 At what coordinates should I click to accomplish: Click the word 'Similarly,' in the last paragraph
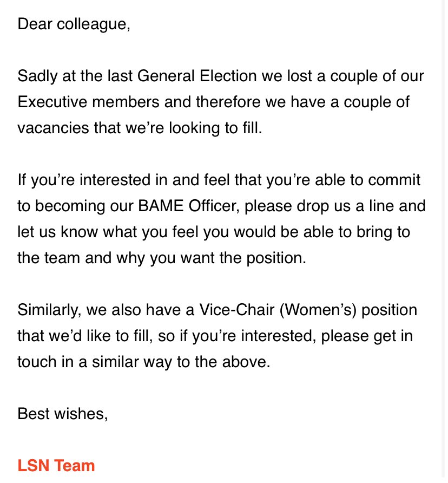point(49,310)
